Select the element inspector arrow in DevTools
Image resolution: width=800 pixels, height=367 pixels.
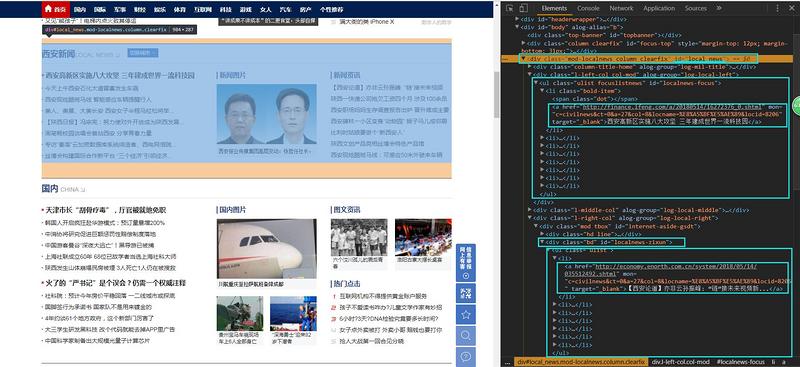(x=510, y=8)
